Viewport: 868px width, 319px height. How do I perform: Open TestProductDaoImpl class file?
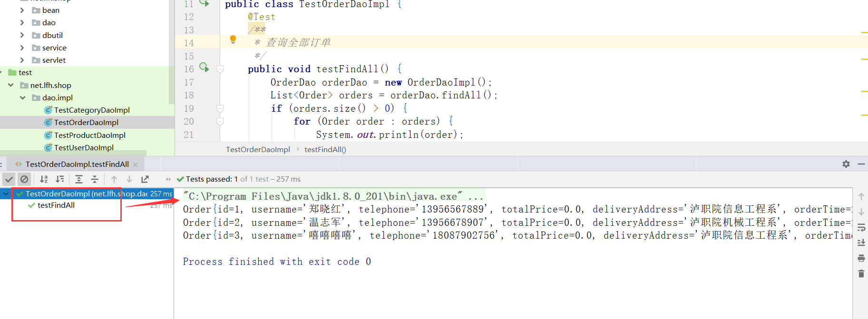pos(90,135)
